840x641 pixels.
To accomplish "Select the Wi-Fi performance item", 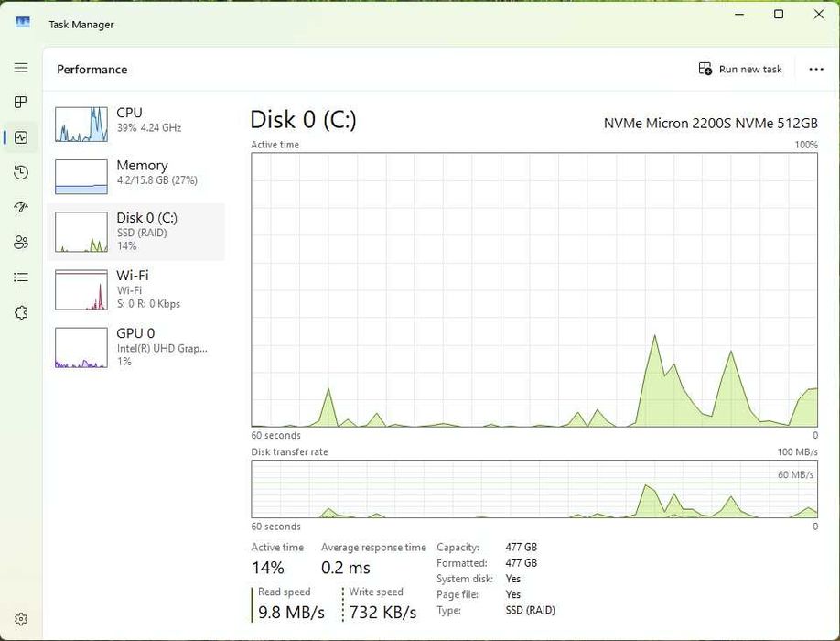I will (136, 289).
